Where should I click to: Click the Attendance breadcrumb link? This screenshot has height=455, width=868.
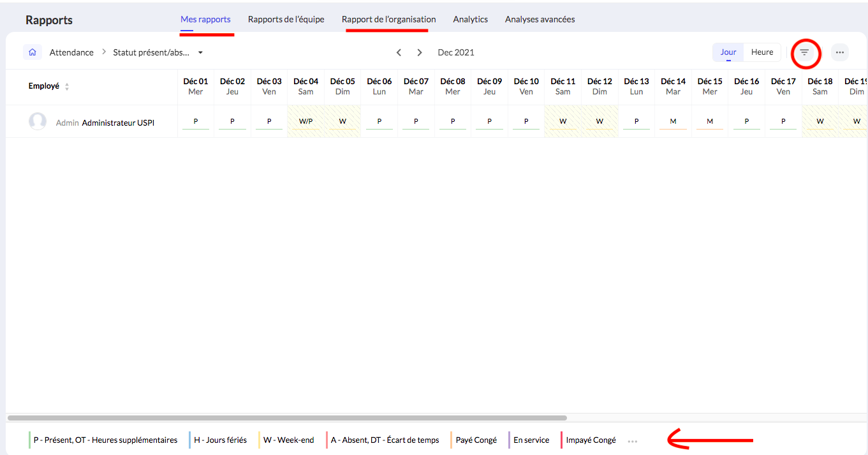[71, 52]
